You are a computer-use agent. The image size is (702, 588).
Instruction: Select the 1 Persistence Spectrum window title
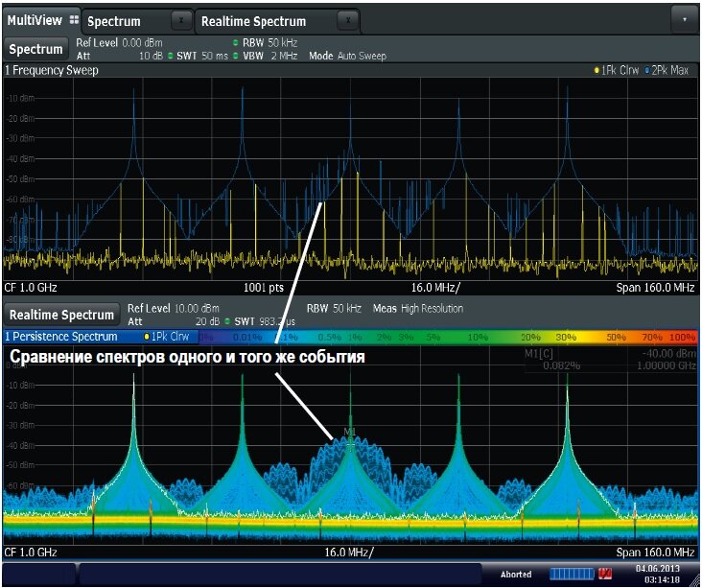60,337
